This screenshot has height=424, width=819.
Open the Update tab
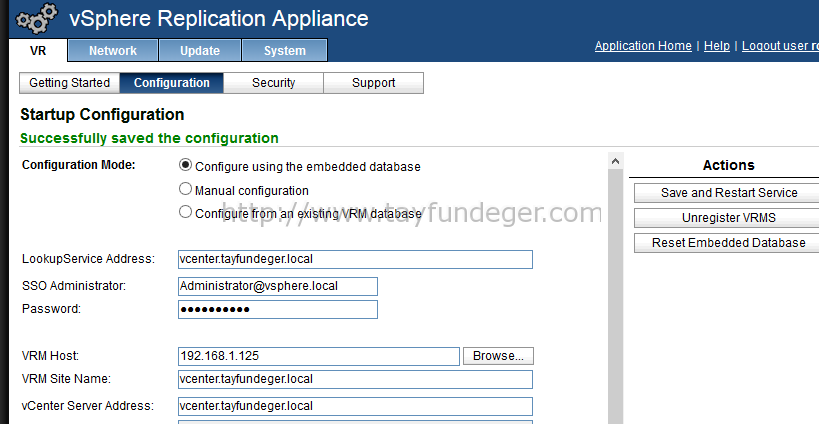point(200,51)
